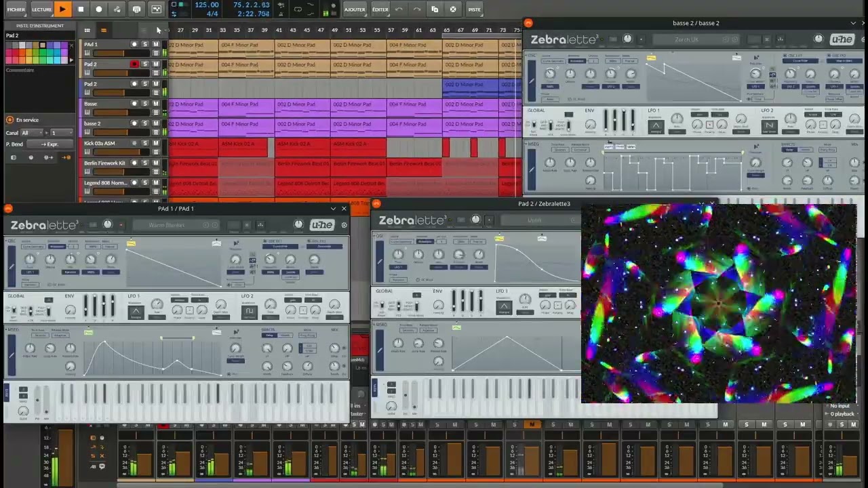868x488 pixels.
Task: Arm record on the second Pad 2 track
Action: point(134,84)
